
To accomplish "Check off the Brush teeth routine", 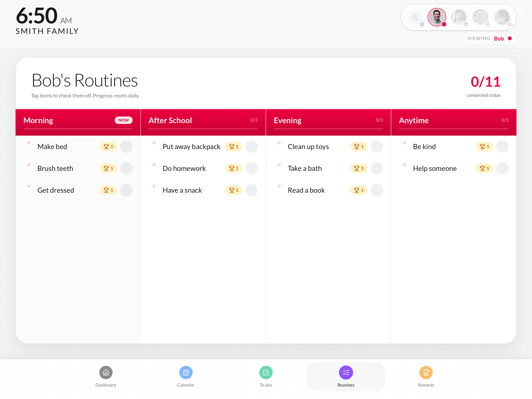I will (126, 168).
